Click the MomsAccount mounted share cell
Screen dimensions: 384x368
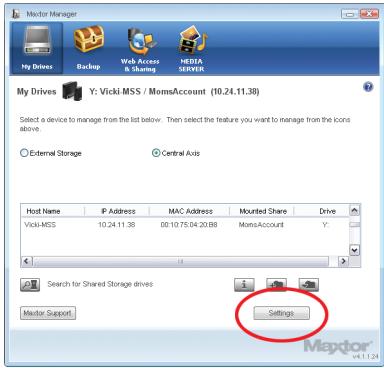(261, 225)
